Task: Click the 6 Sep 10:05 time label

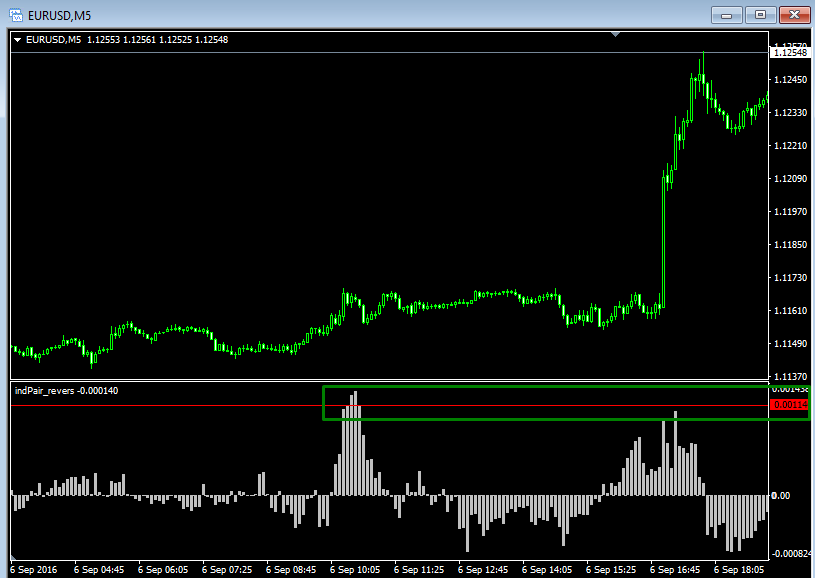Action: tap(354, 570)
